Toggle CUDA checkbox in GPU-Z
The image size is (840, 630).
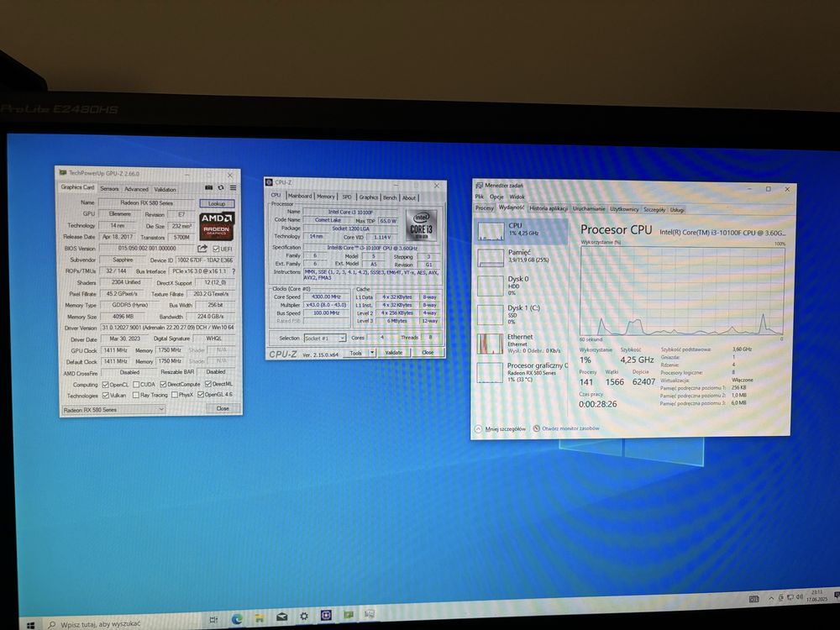pos(136,385)
